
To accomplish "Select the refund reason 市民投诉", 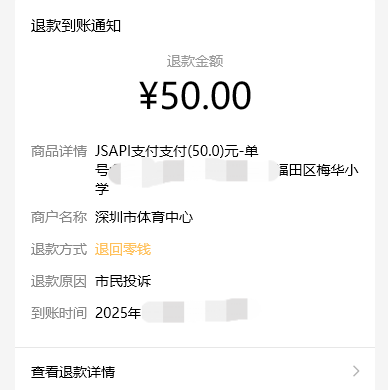I will tap(123, 281).
